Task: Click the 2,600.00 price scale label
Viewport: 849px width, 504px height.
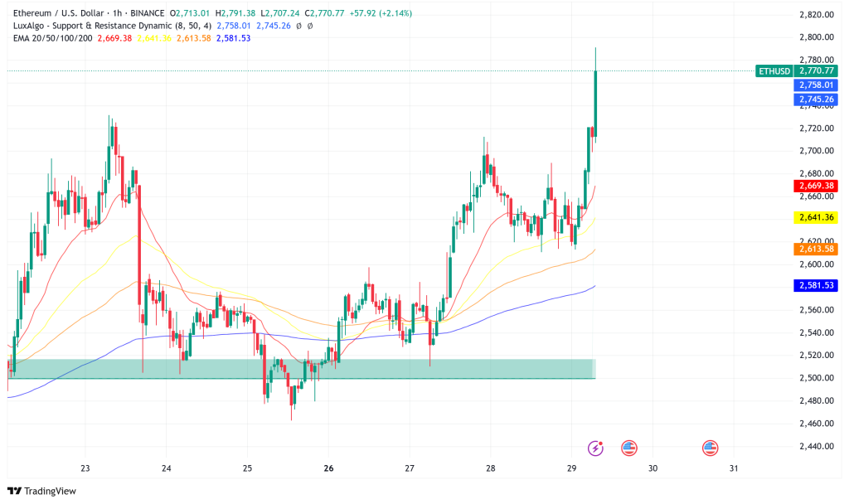Action: click(x=817, y=264)
